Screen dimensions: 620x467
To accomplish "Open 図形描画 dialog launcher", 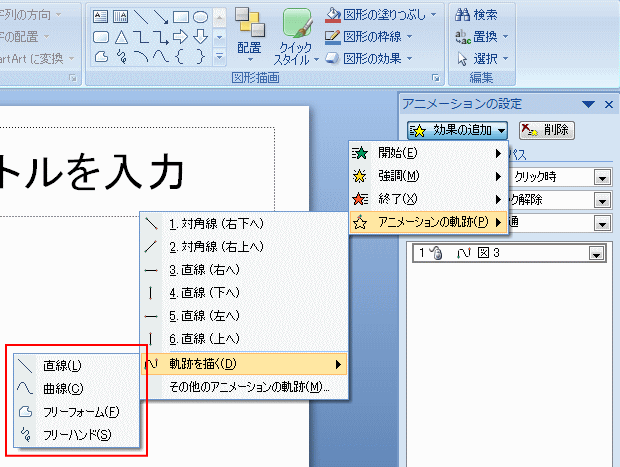I will [x=436, y=78].
